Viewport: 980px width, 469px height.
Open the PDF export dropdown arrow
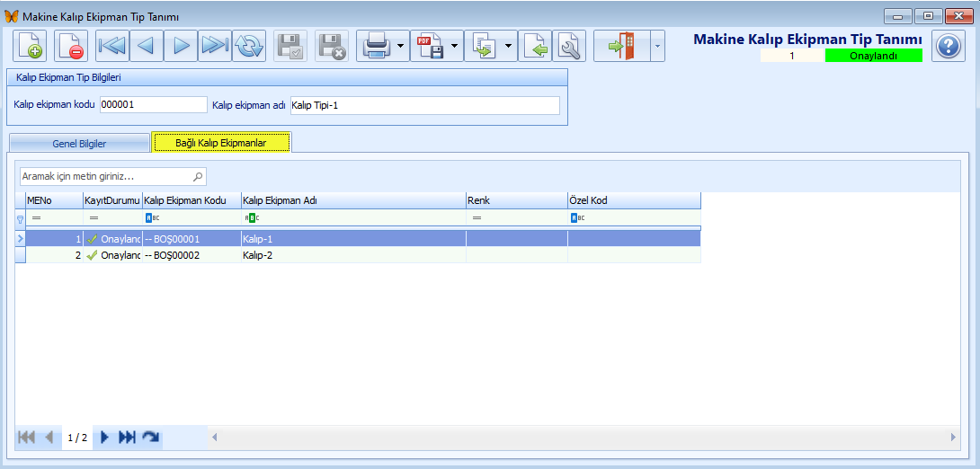coord(454,46)
